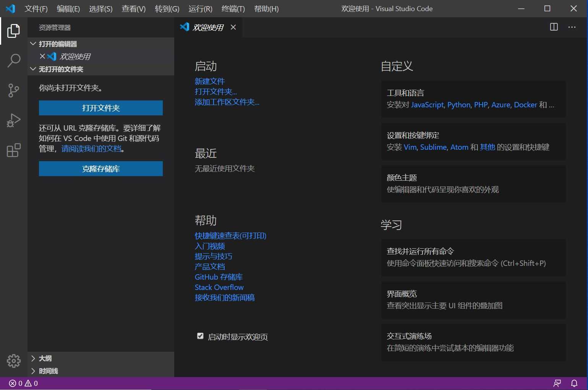Open the Manage gear icon
The image size is (588, 390).
tap(14, 361)
